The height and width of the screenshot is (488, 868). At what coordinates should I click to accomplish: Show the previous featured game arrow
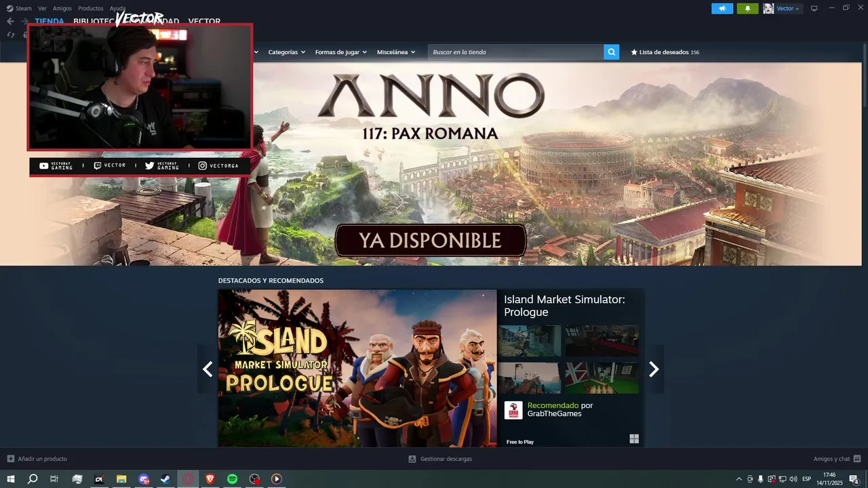pos(208,369)
